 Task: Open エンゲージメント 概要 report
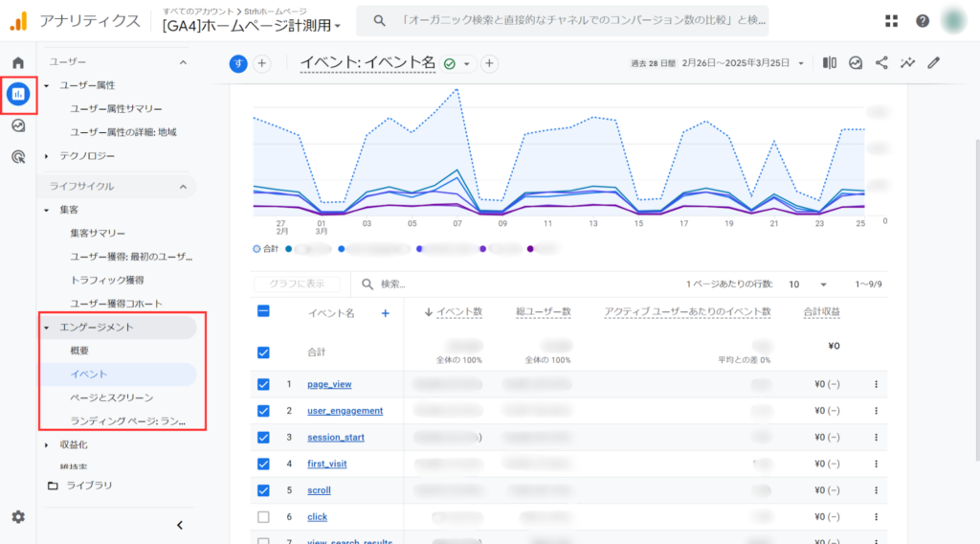click(x=79, y=351)
